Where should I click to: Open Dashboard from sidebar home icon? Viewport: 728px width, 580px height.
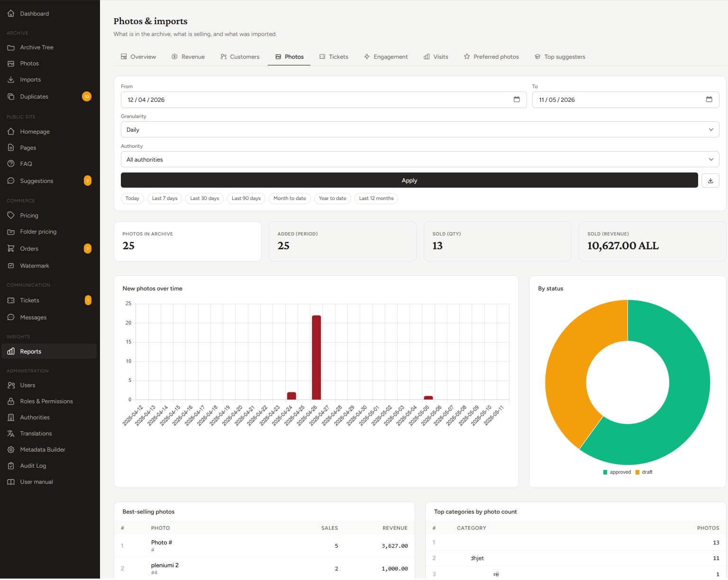pyautogui.click(x=11, y=14)
